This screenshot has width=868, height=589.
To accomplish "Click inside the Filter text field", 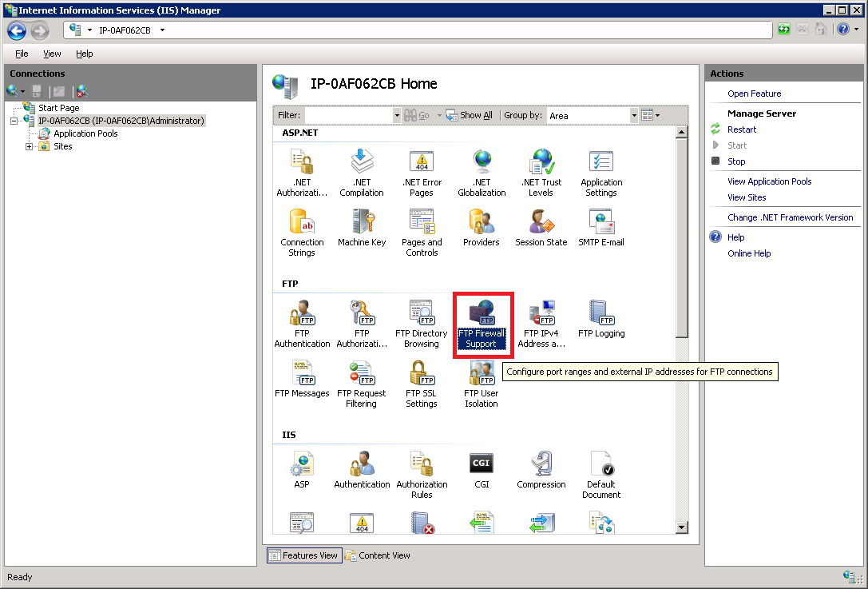I will point(349,115).
